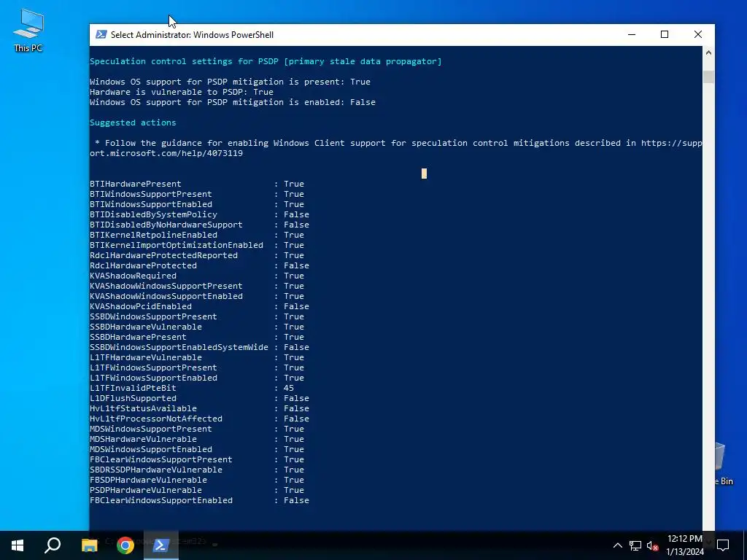Click the 'MDSHardwareVulnerable' row
Viewport: 747px width, 560px height.
(197, 439)
